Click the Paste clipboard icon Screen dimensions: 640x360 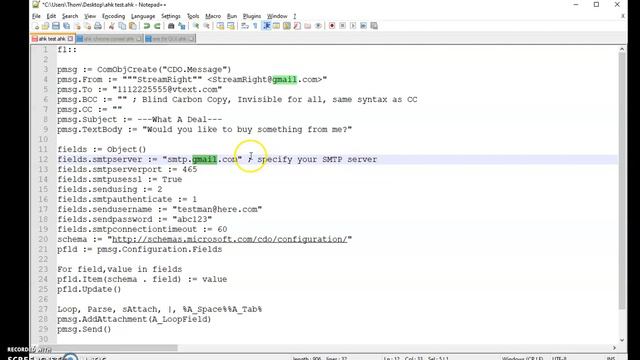tap(133, 26)
